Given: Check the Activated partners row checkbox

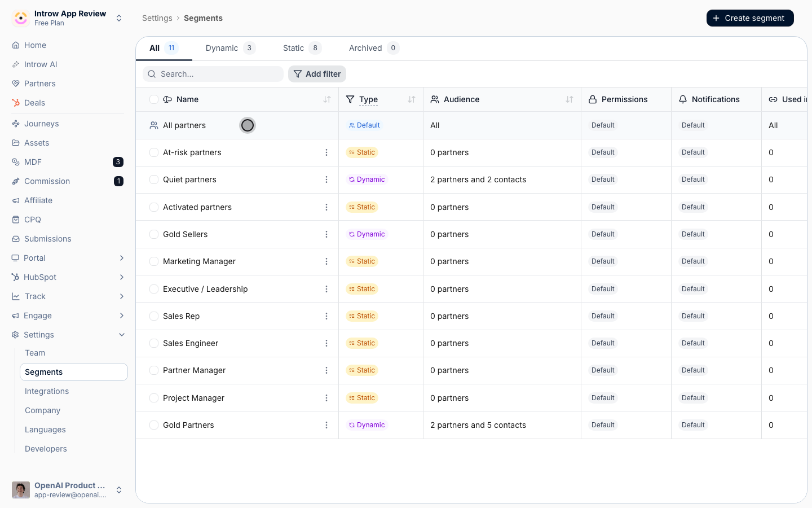Looking at the screenshot, I should click(154, 207).
